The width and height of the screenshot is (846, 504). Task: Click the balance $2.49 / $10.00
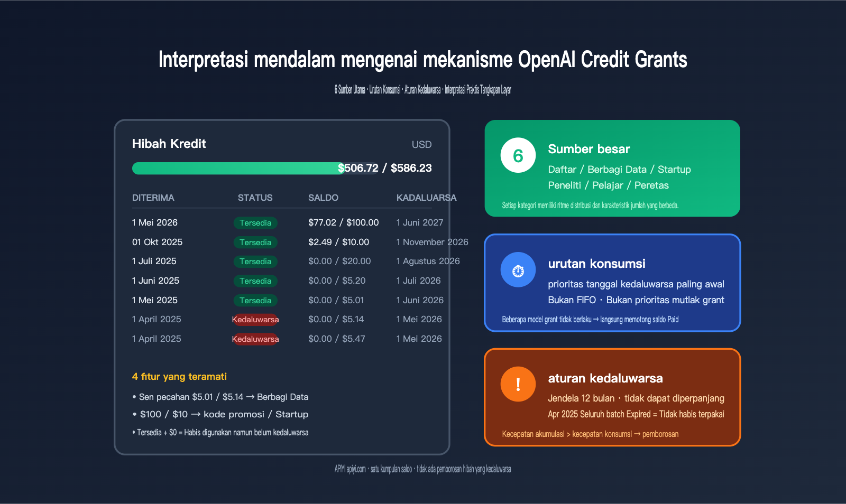pos(339,242)
